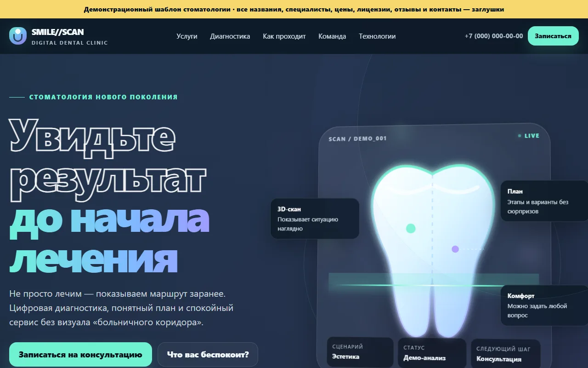Click the SCAN / DEMO_001 label
Viewport: 588px width, 368px height.
coord(357,138)
